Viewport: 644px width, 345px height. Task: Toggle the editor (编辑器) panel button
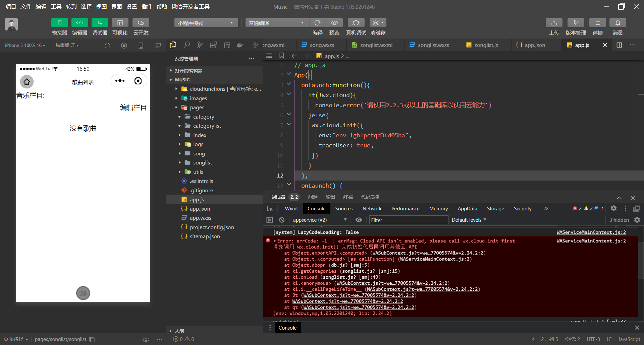click(x=79, y=23)
